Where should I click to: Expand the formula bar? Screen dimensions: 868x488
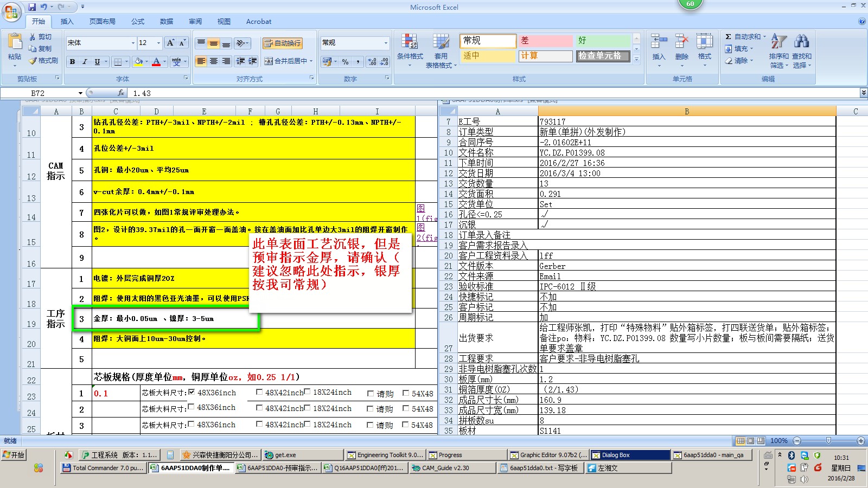coord(863,93)
